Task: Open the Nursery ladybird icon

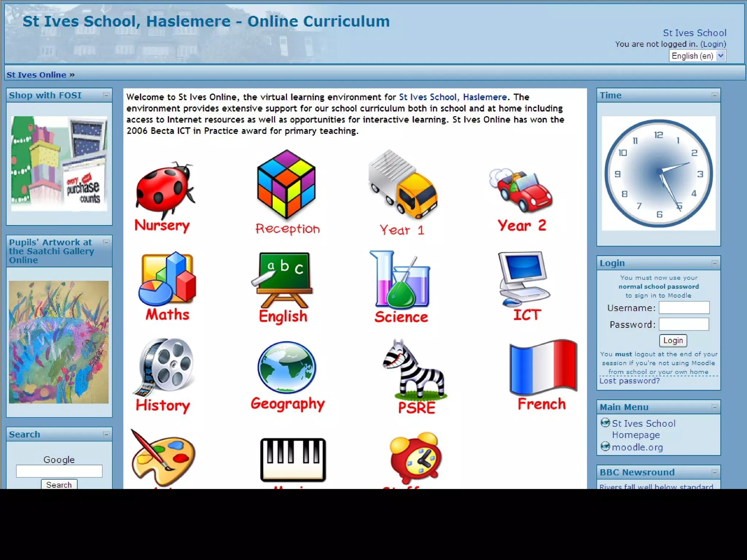Action: point(164,190)
